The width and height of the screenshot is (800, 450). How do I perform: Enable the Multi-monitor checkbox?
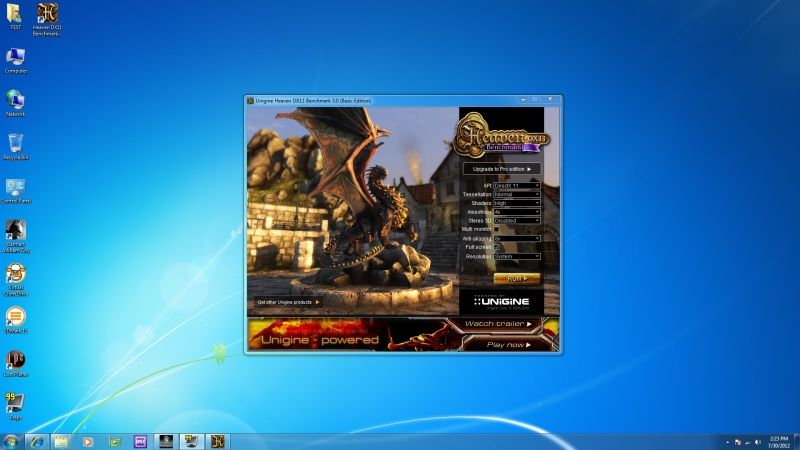point(496,230)
